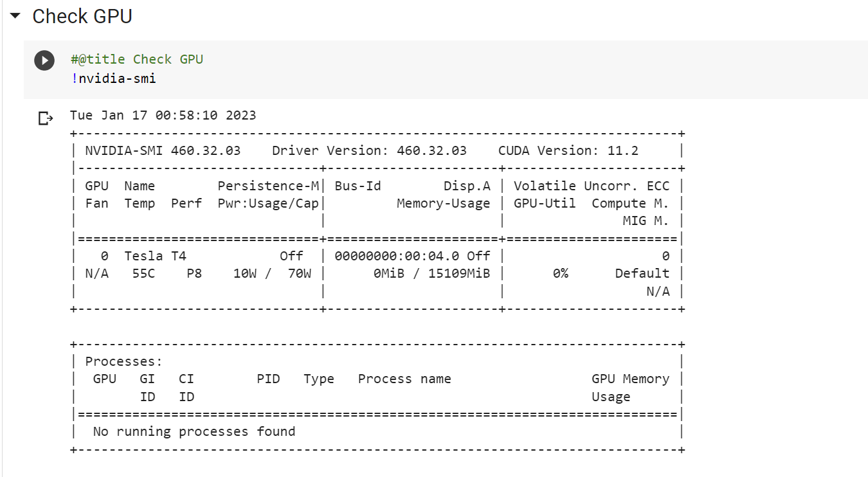Click the No running processes found message

(x=194, y=431)
